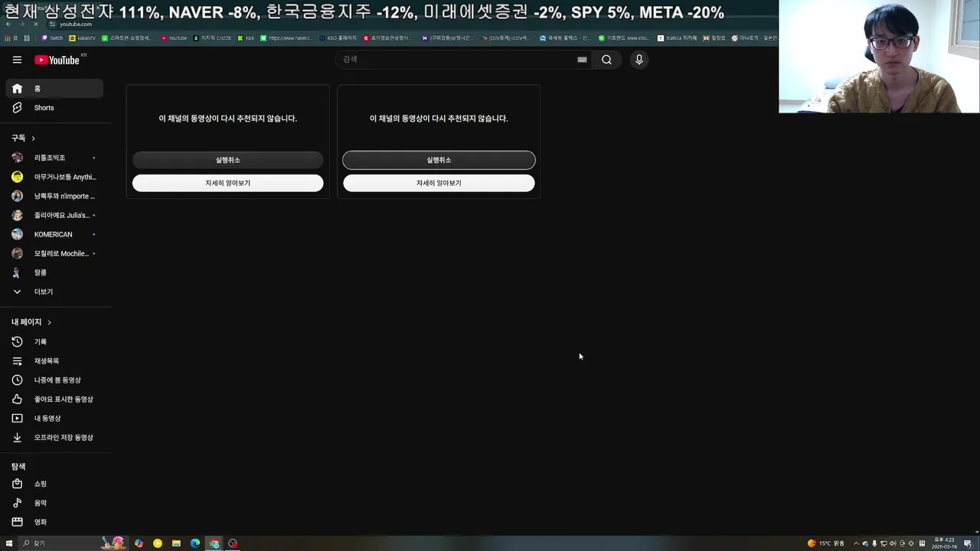Click 실행취소 in the right card
Screen dimensions: 980x551
439,160
